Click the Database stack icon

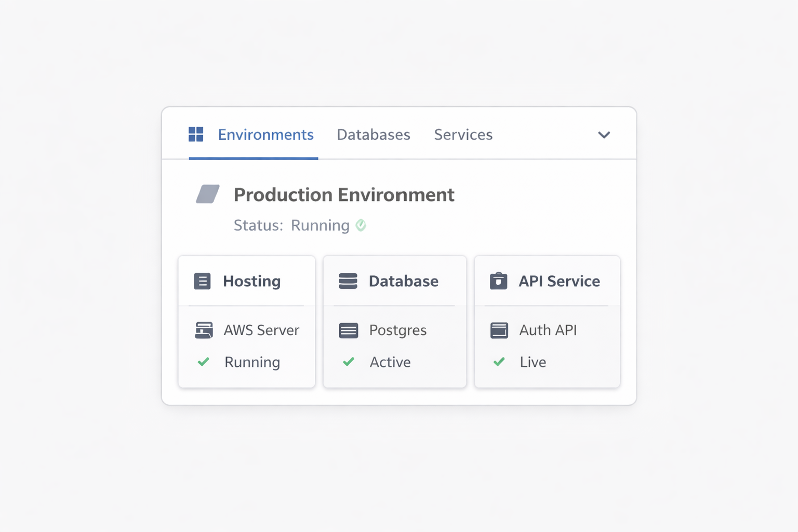pos(348,281)
